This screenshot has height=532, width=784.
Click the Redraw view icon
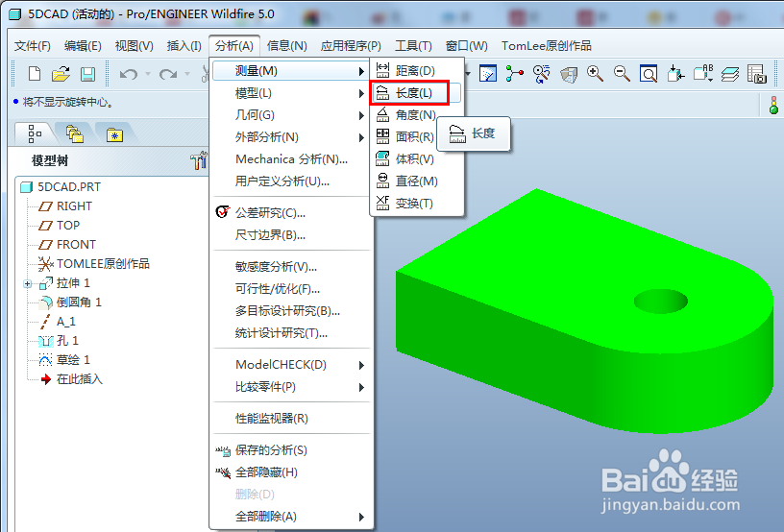[x=488, y=74]
